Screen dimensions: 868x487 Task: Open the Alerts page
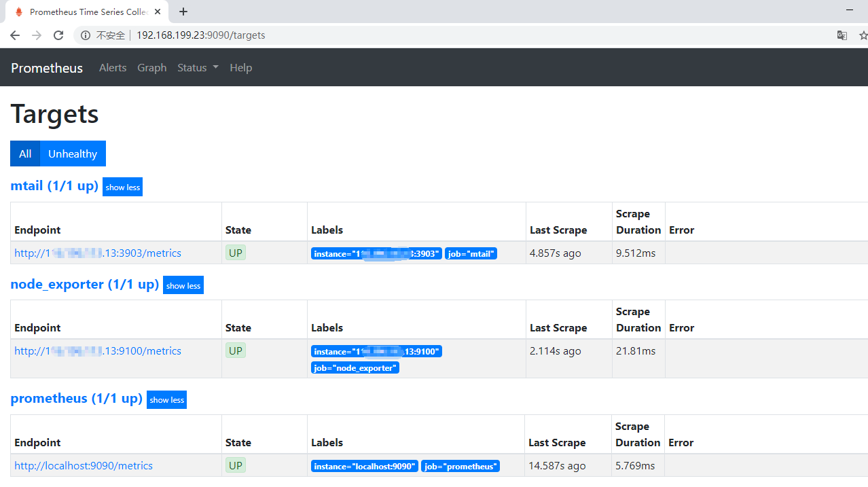[x=113, y=68]
